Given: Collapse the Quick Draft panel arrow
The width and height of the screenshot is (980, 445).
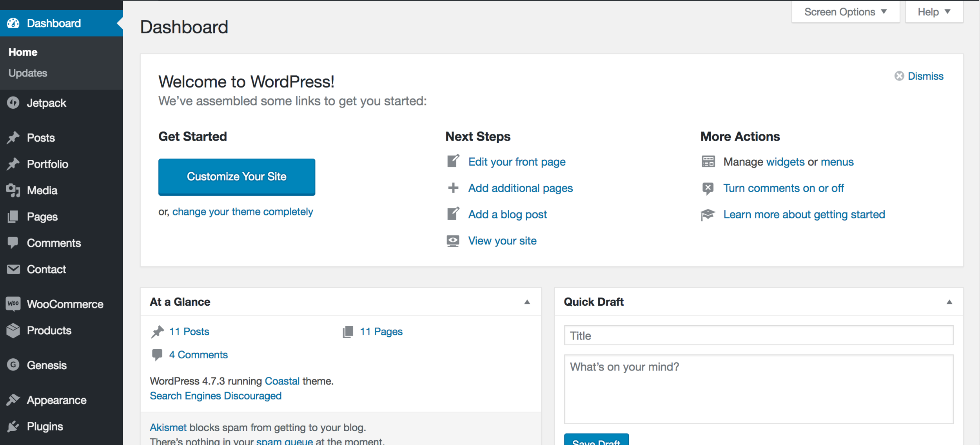Looking at the screenshot, I should [949, 302].
